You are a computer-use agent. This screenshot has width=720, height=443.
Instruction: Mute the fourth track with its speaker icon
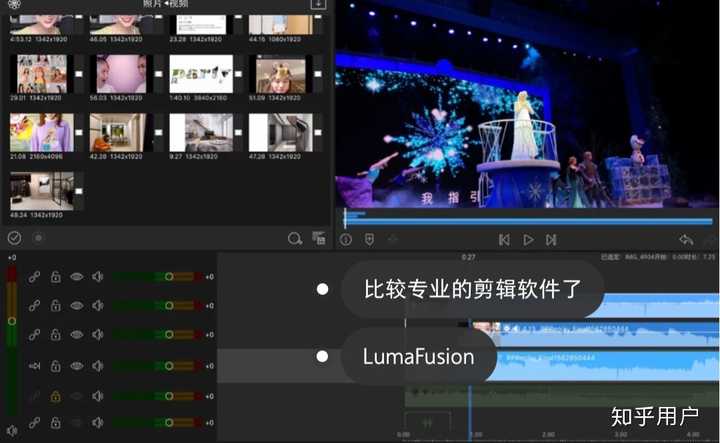[x=97, y=366]
